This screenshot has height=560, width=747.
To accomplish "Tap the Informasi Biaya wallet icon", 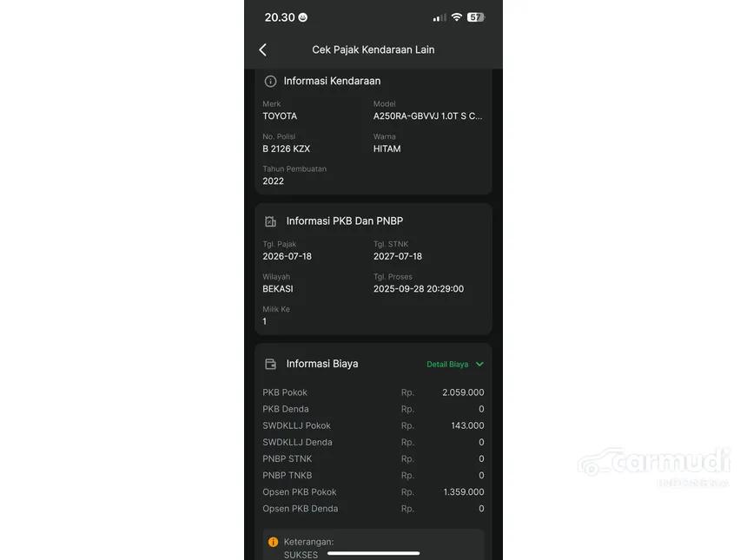I will point(270,365).
